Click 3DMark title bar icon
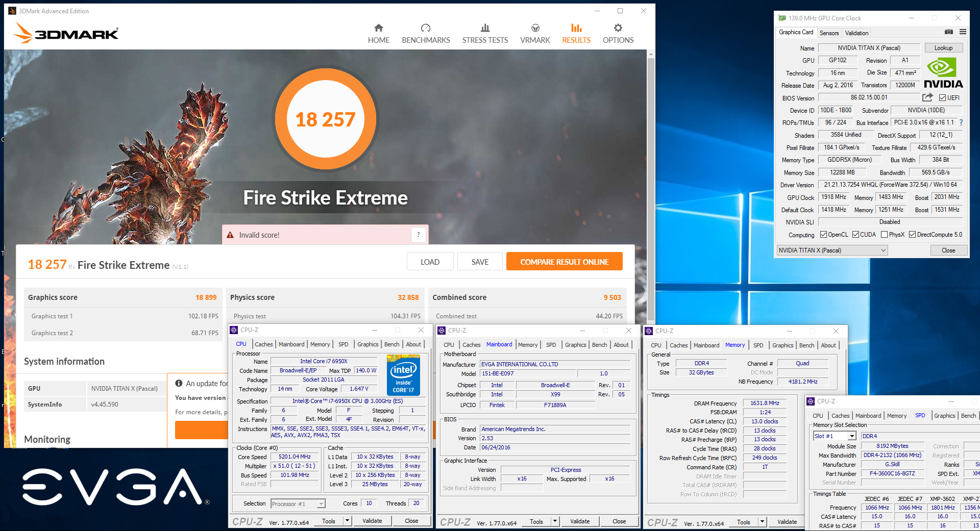 (12, 11)
